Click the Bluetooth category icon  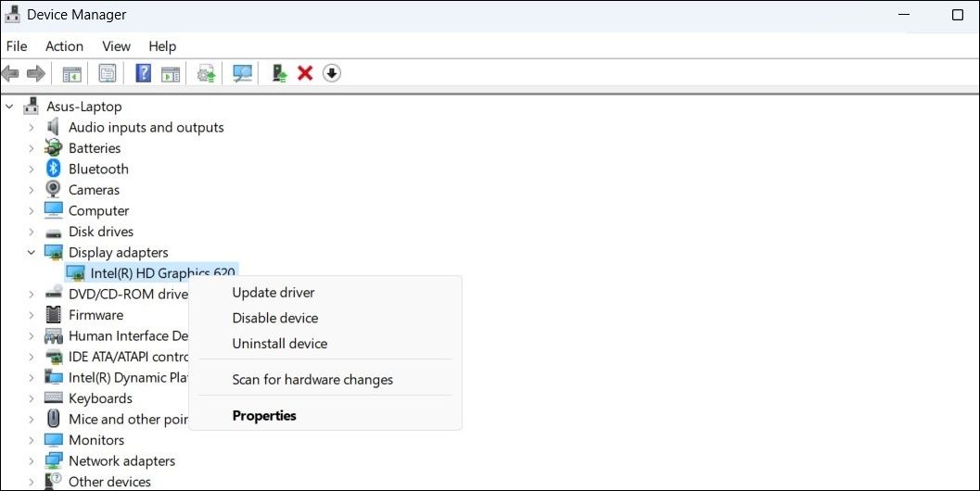tap(53, 169)
